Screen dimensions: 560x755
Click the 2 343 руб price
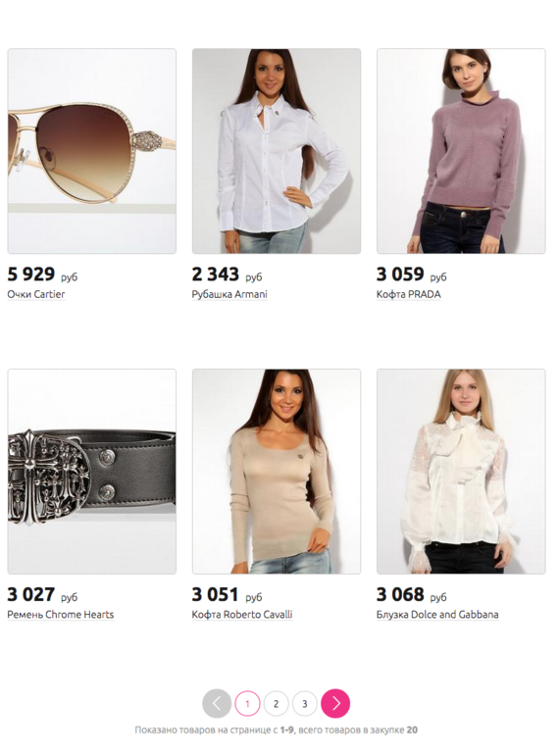coord(227,275)
